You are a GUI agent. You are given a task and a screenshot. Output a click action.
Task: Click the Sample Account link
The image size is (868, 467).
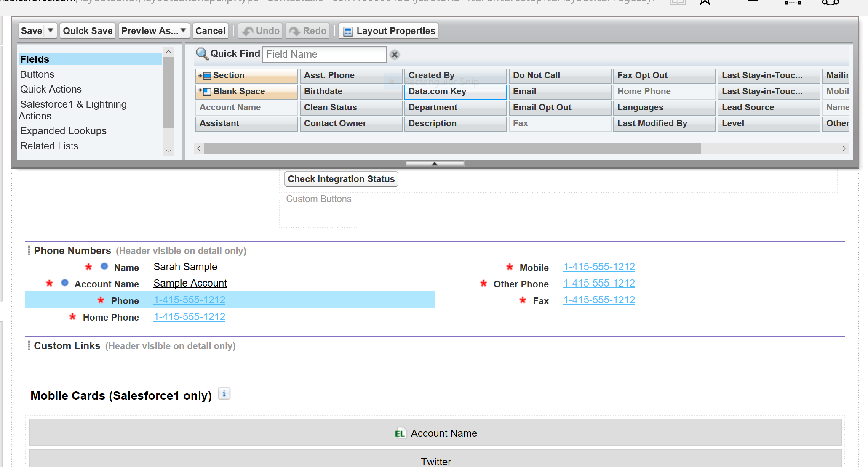(x=190, y=284)
